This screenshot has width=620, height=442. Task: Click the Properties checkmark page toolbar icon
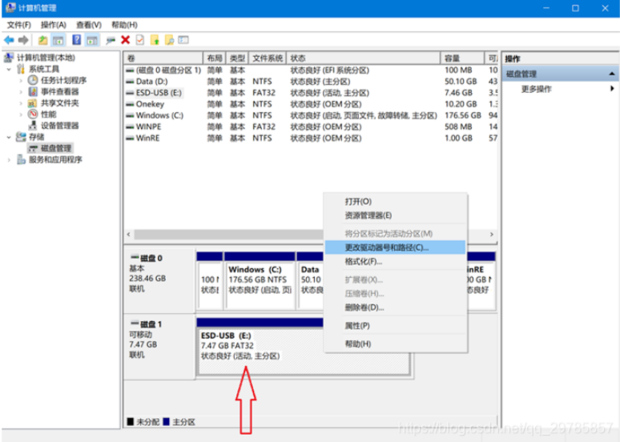pos(140,40)
